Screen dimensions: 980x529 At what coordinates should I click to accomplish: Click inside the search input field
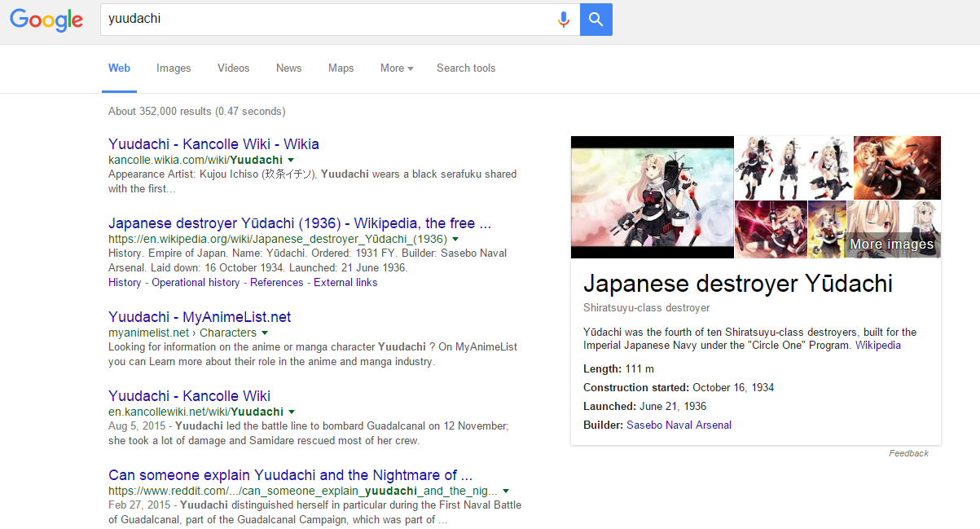point(326,20)
